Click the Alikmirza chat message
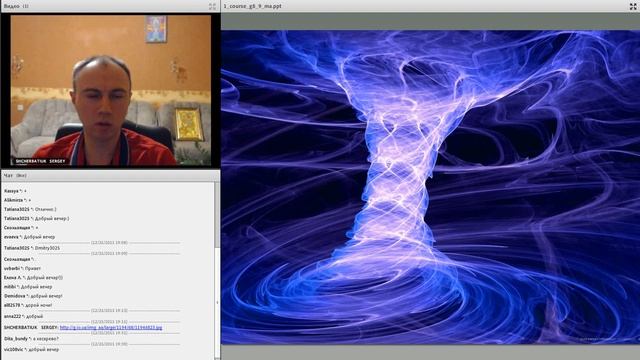Viewport: 640px width, 360px height. pyautogui.click(x=18, y=200)
